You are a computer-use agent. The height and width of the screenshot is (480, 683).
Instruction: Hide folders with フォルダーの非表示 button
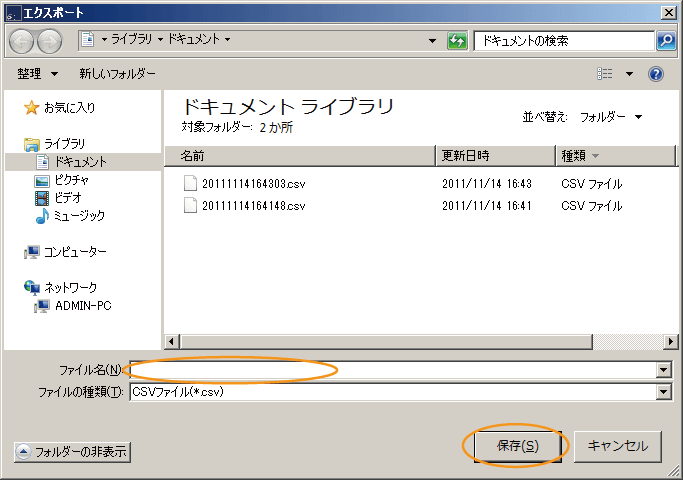click(72, 452)
